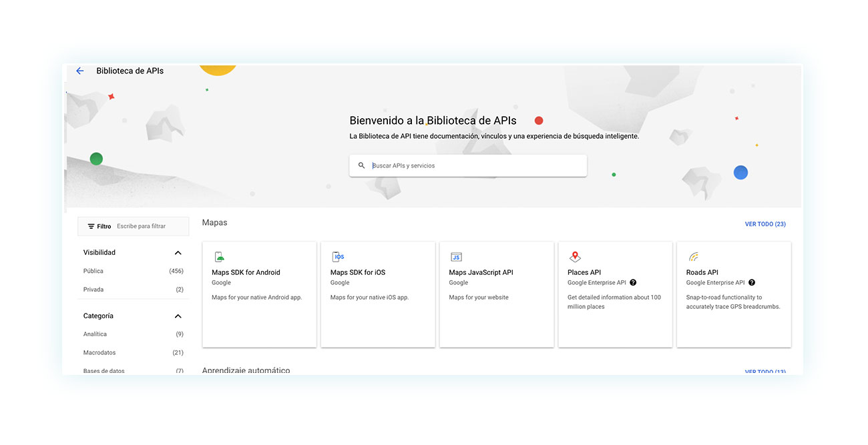View all 23 Mapas APIs
The image size is (868, 445).
765,224
